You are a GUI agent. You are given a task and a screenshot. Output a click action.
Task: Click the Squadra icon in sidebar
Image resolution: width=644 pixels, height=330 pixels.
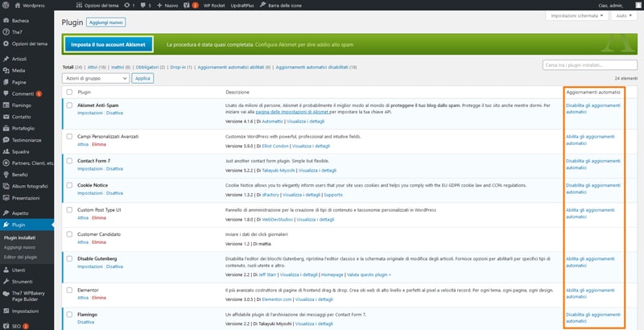6,151
